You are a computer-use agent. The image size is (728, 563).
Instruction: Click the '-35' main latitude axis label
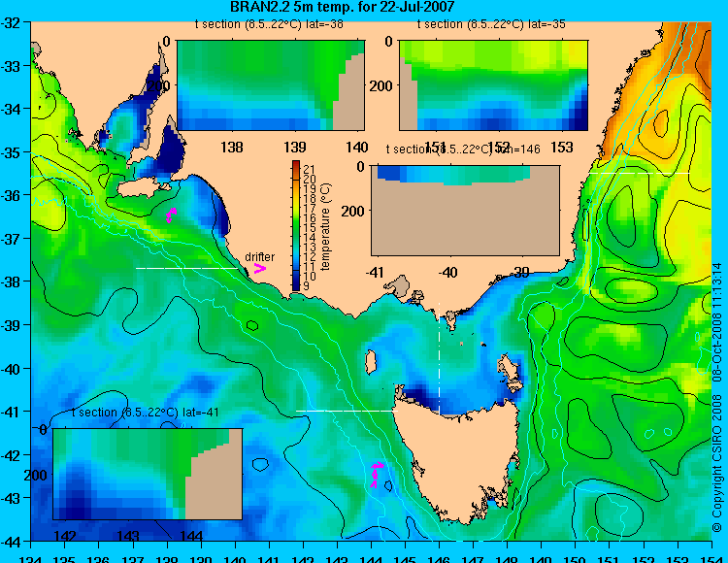click(x=11, y=152)
